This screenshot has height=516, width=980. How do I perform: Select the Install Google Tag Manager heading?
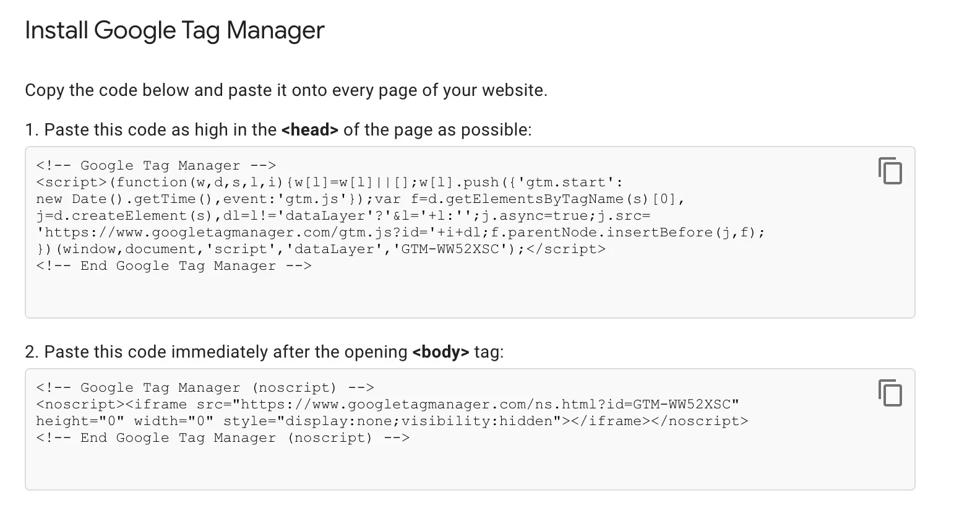coord(174,30)
